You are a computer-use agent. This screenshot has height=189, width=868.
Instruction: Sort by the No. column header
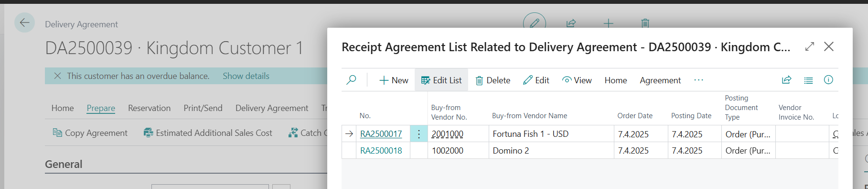pos(365,116)
